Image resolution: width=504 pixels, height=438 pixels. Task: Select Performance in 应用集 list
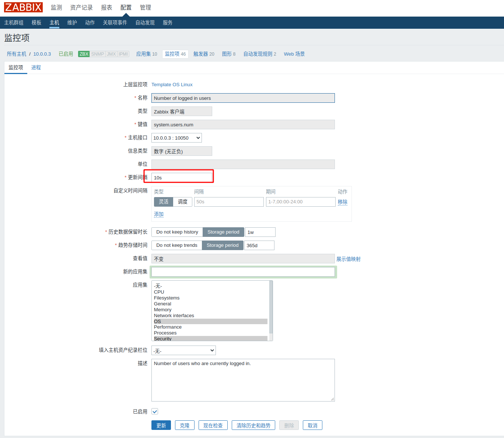coord(211,327)
